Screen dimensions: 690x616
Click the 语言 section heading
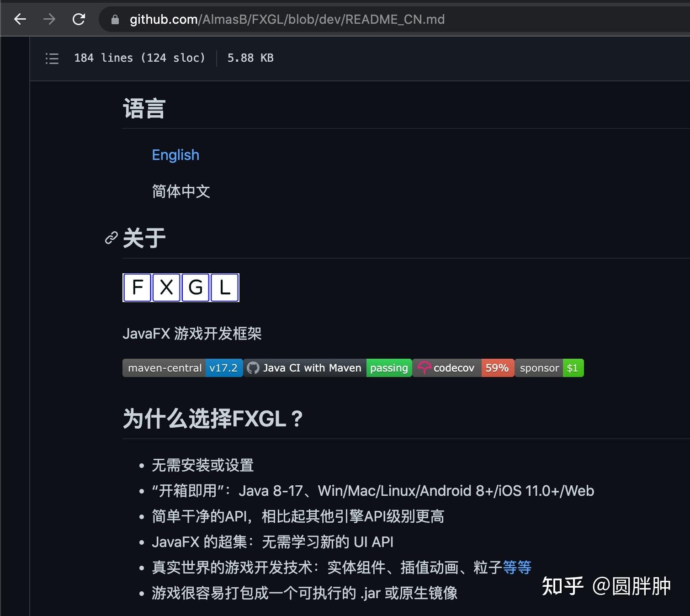point(144,108)
